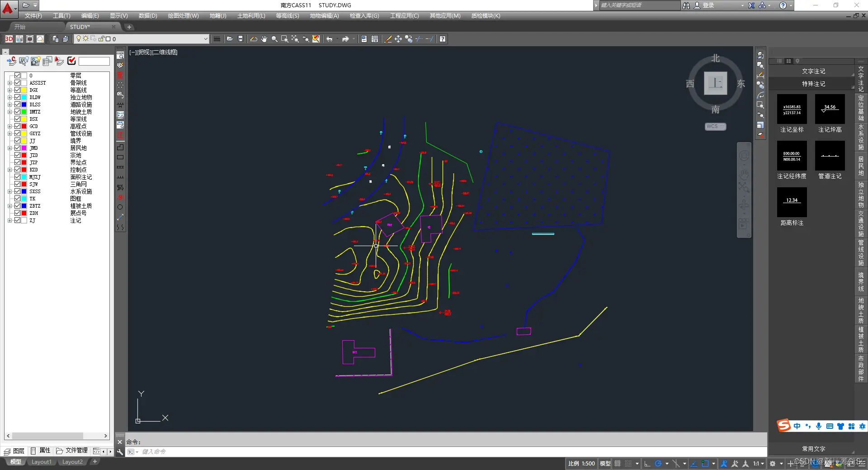Viewport: 868px width, 470px height.
Task: Expand the DLSS layer tree node
Action: [9, 104]
